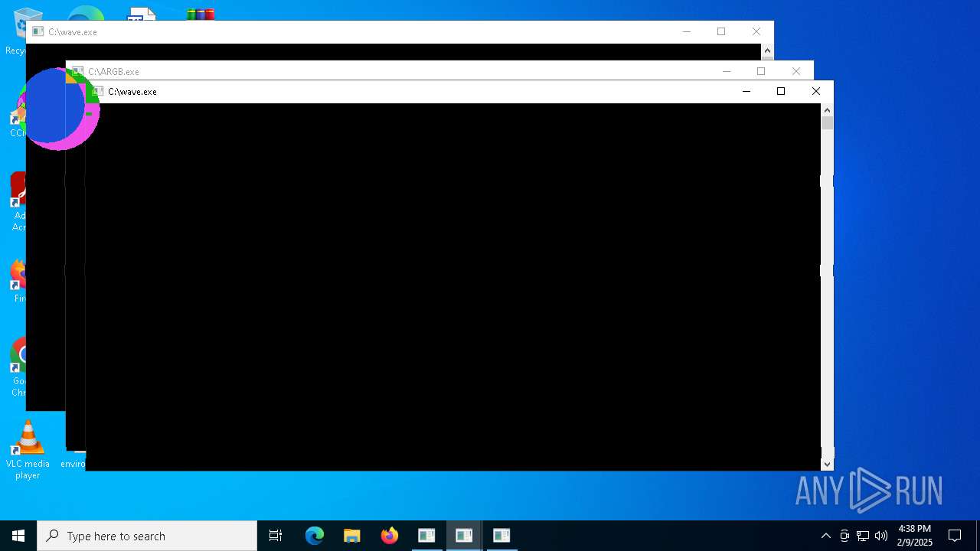980x551 pixels.
Task: Click the C:\ARGB.exe window title text
Action: coord(113,72)
